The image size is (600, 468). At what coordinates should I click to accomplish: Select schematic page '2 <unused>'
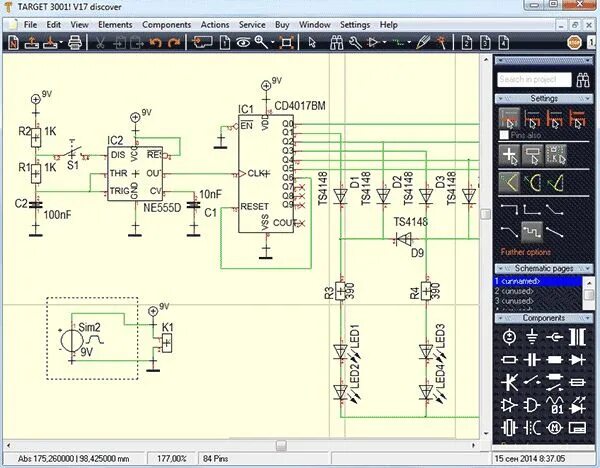[x=520, y=291]
